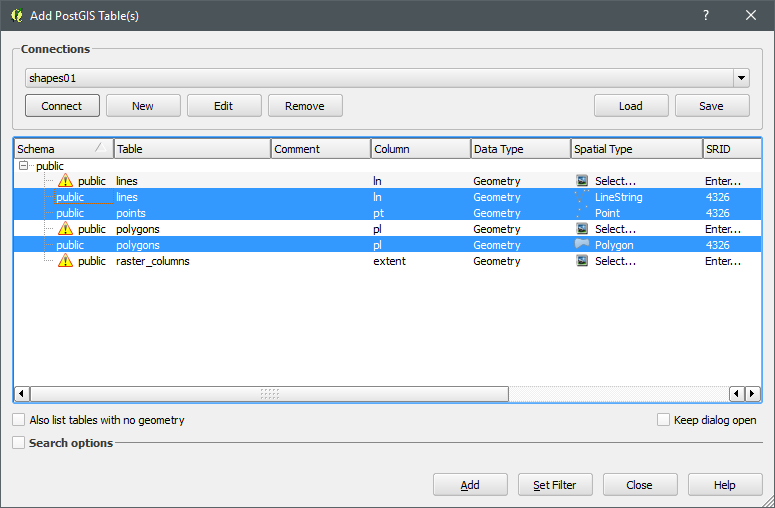775x508 pixels.
Task: Click warning icon in the first lines row
Action: click(65, 181)
